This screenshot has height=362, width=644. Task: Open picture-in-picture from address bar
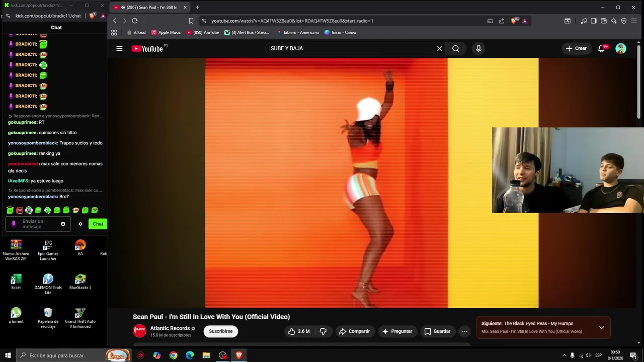490,21
